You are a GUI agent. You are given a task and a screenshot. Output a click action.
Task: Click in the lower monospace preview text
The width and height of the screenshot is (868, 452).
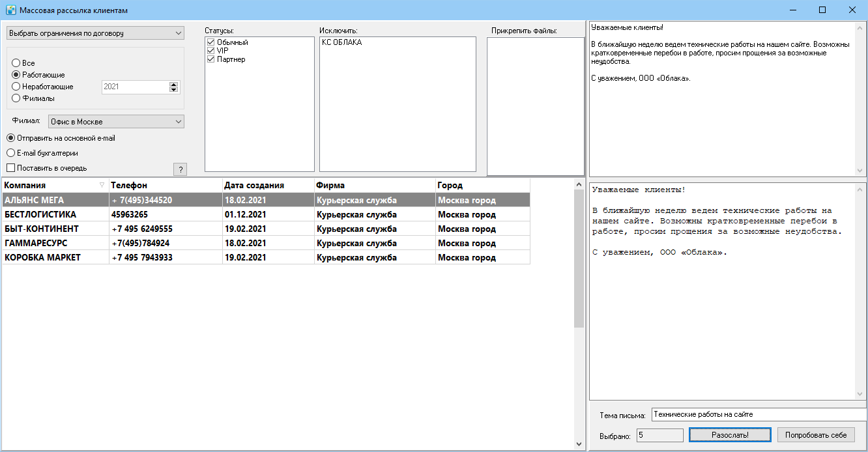[723, 291]
